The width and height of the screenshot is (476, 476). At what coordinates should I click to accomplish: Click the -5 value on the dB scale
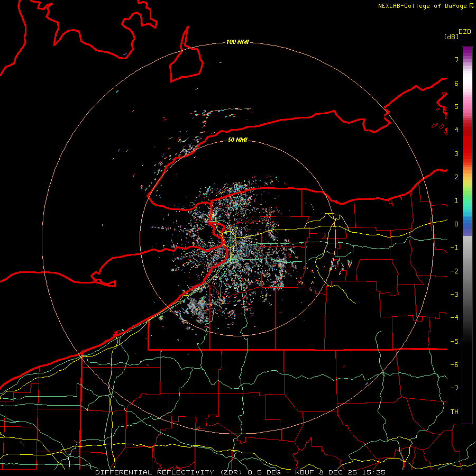454,341
